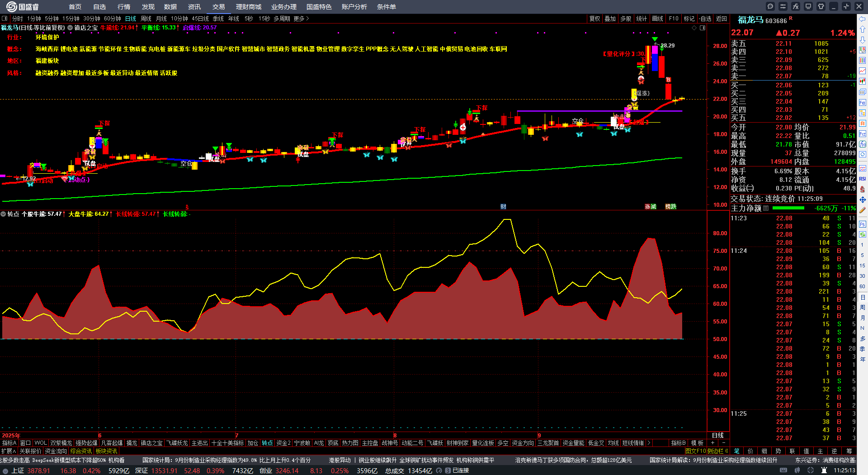Screen dimensions: 868x475
Task: Open the 指标B indicator group
Action: tap(678, 443)
